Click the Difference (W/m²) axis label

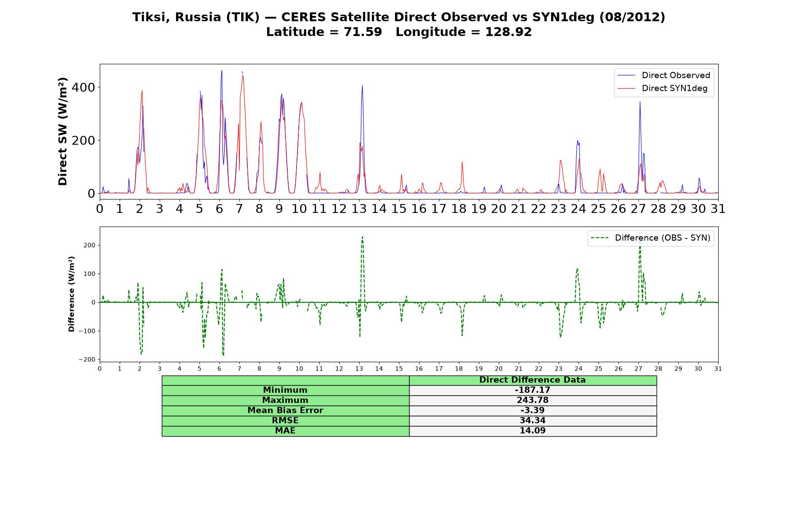pos(71,294)
